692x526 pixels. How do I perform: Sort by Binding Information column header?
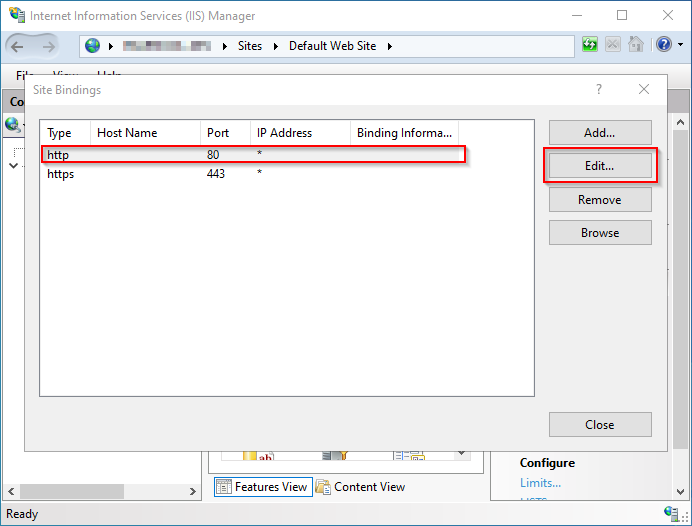tap(405, 132)
